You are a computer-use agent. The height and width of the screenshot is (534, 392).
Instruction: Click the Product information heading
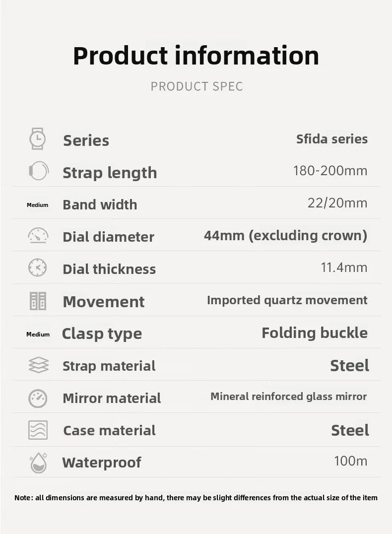[196, 55]
